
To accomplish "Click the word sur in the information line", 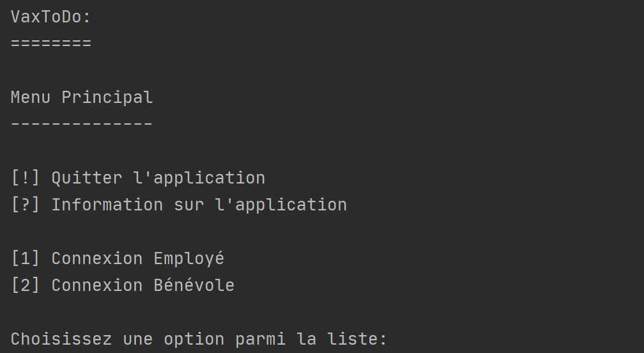I will [x=189, y=205].
